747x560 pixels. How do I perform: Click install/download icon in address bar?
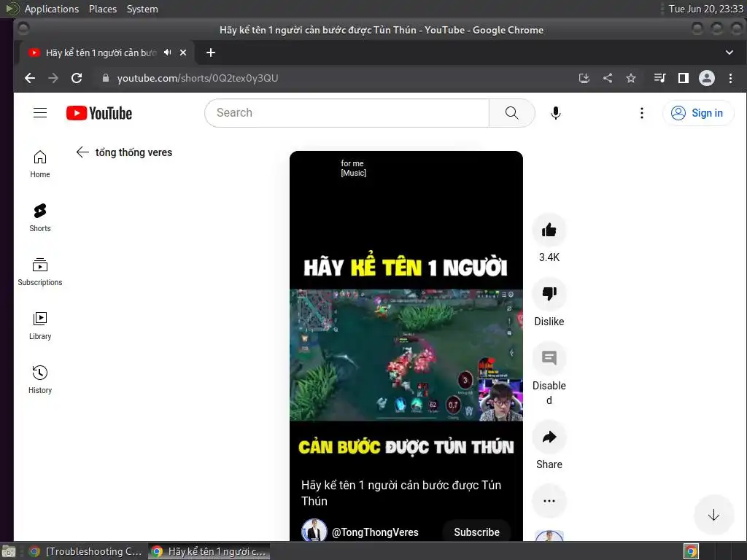(584, 78)
